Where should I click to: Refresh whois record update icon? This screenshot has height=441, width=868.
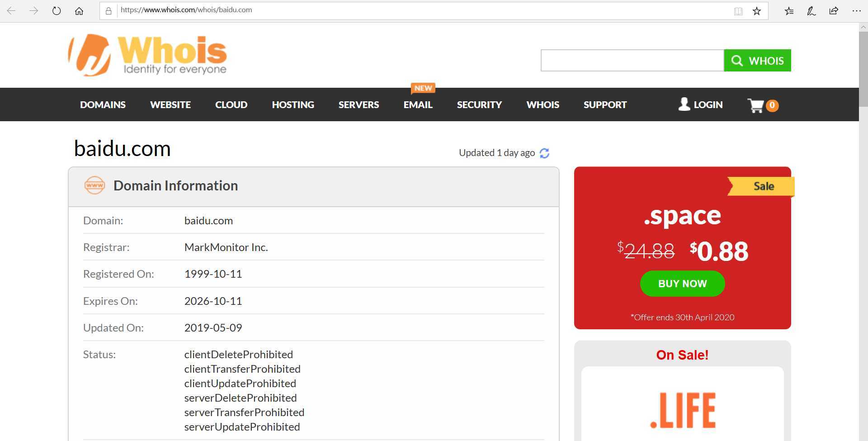[x=545, y=153]
